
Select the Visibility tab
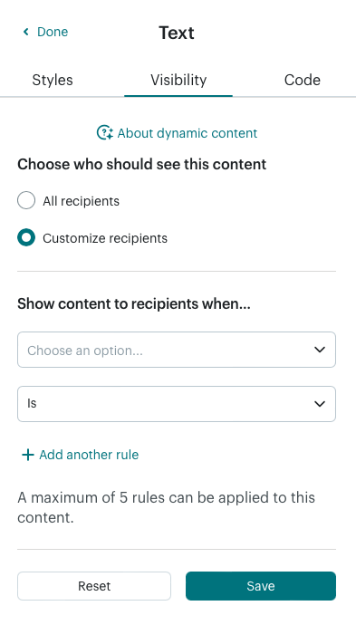tap(178, 80)
